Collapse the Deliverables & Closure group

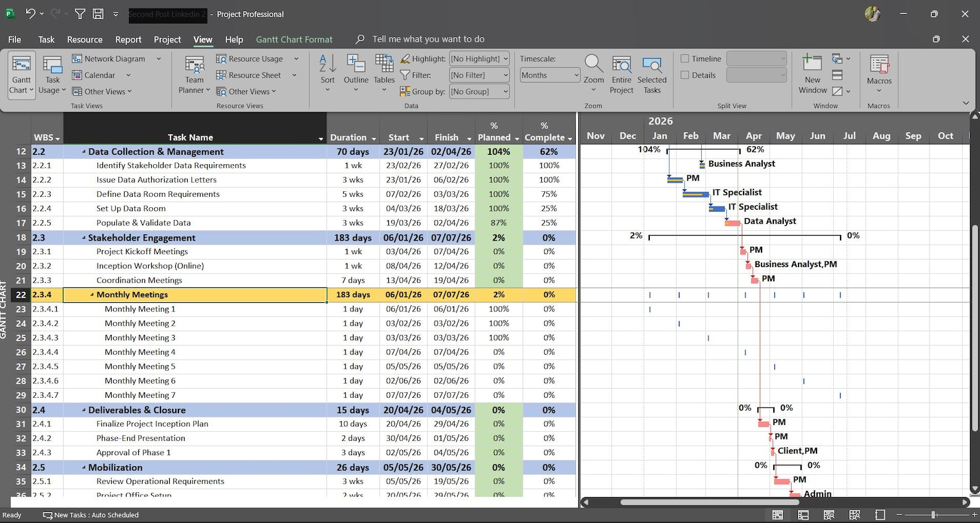coord(84,410)
